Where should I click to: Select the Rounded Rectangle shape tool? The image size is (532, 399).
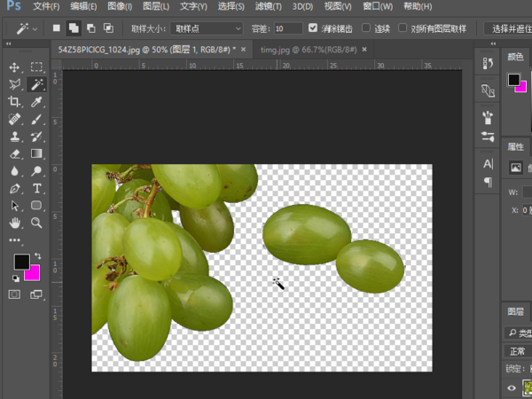(36, 206)
